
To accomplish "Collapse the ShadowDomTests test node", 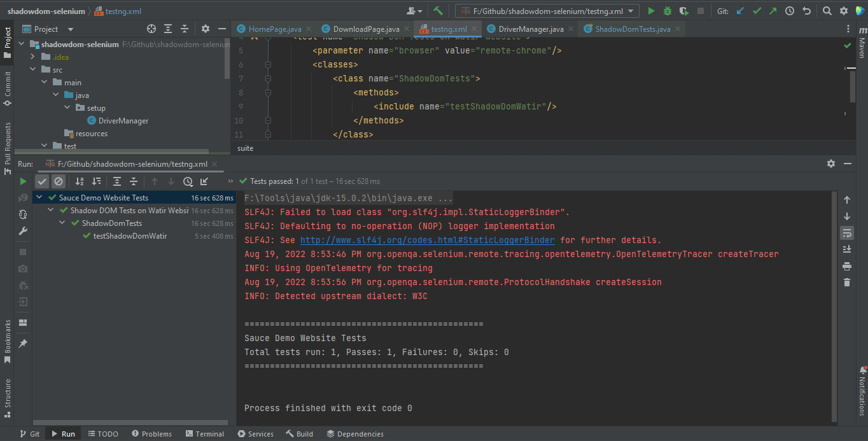I will point(62,223).
